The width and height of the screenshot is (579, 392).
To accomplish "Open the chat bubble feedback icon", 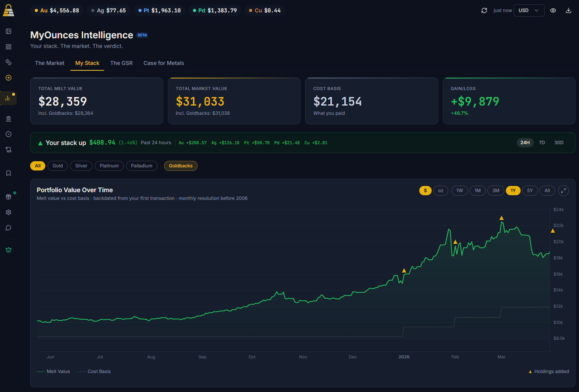I will point(9,228).
